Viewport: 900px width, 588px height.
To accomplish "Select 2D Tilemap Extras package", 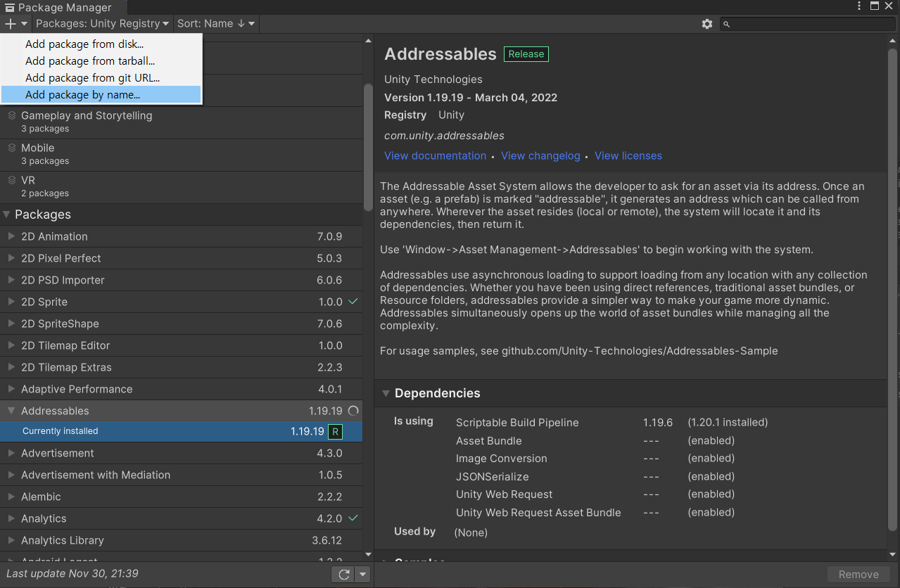I will (x=182, y=367).
